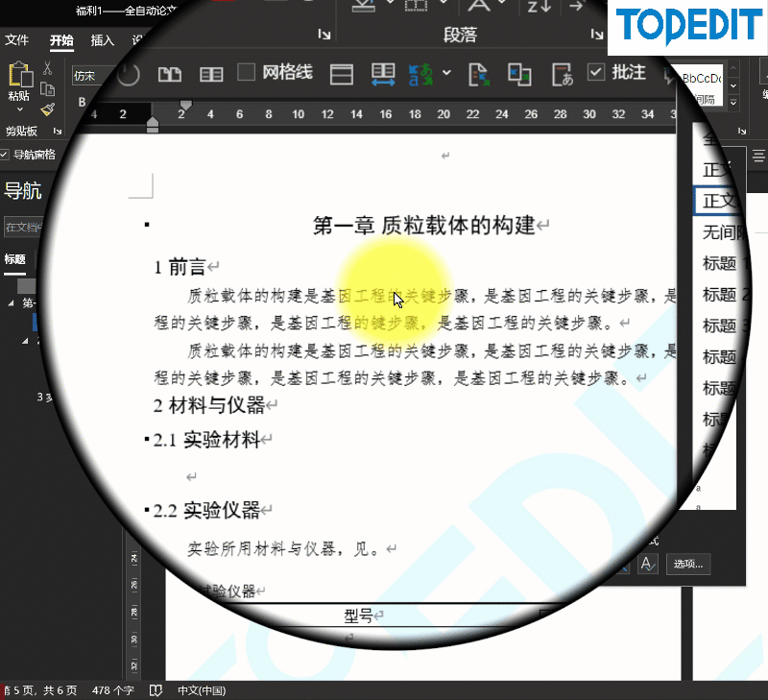Open the 剪贴板 group dialog launcher
Viewport: 768px width, 700px height.
point(58,131)
